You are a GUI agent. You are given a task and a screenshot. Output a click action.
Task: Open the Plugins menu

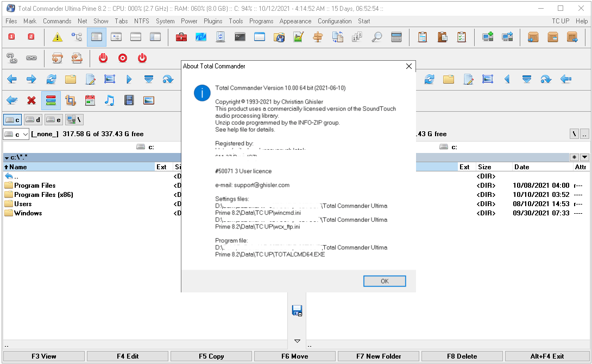click(213, 21)
